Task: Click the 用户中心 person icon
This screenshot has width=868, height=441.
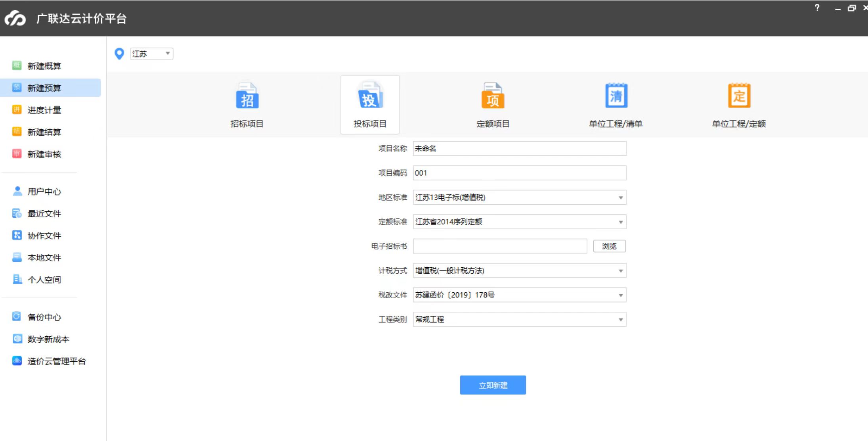Action: pyautogui.click(x=17, y=191)
